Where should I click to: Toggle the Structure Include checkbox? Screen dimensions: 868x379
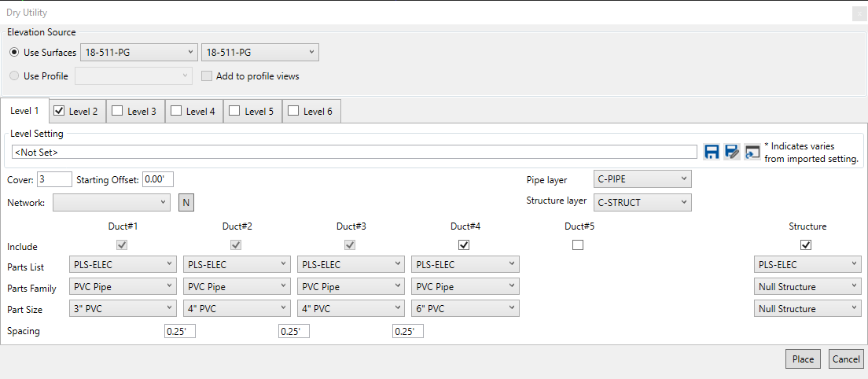coord(806,245)
